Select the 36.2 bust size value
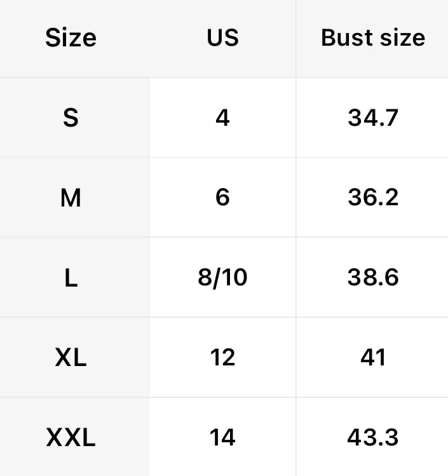This screenshot has width=448, height=476. [372, 198]
